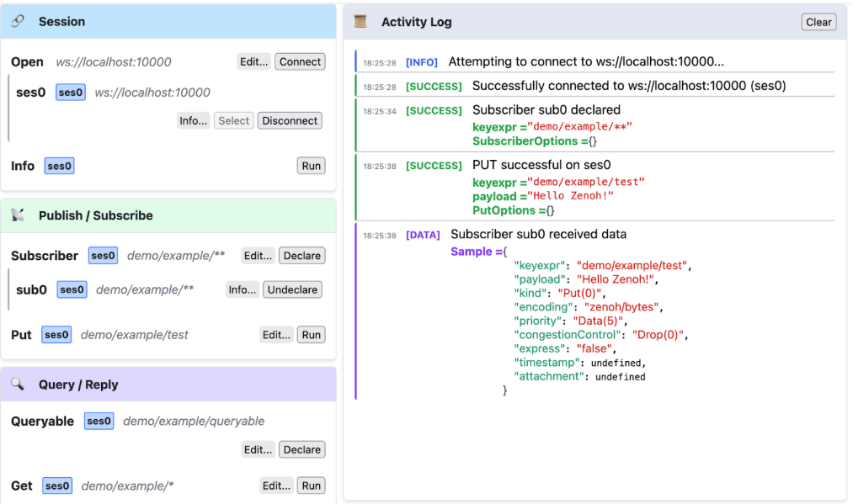Click the Session panel link icon
853x504 pixels.
click(x=19, y=21)
